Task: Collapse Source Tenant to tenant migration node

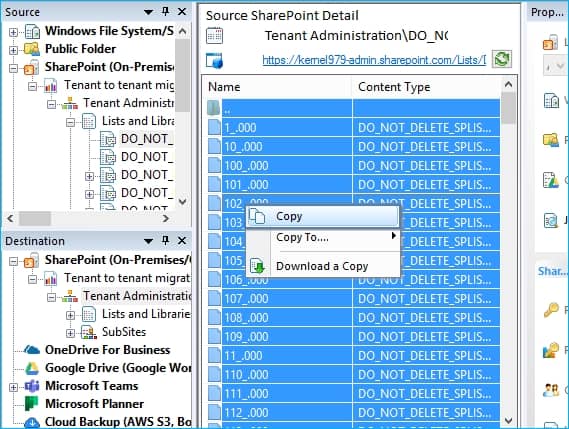Action: tap(32, 86)
